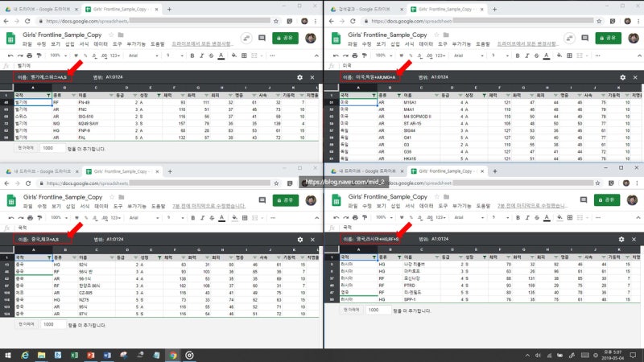The image size is (644, 362).
Task: Redo in the 벨기에,스위스+A,S filter window
Action: click(x=19, y=56)
